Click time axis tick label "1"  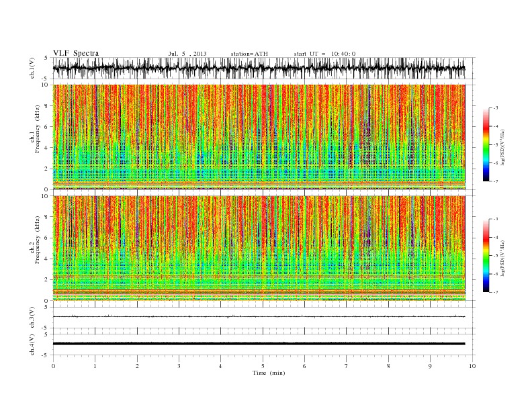coord(95,366)
